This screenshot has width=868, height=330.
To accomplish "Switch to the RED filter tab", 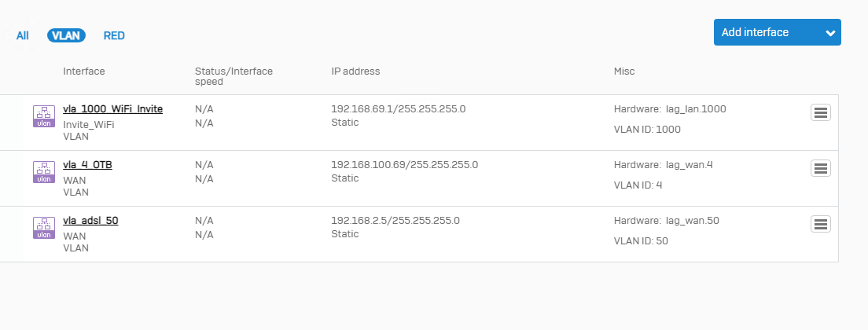I will pos(114,36).
